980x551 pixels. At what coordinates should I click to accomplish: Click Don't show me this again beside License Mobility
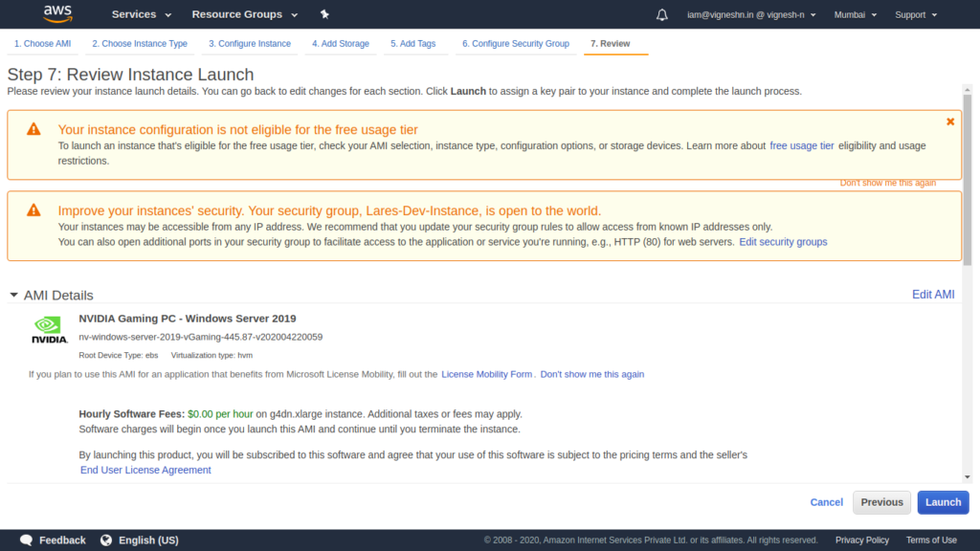point(591,374)
